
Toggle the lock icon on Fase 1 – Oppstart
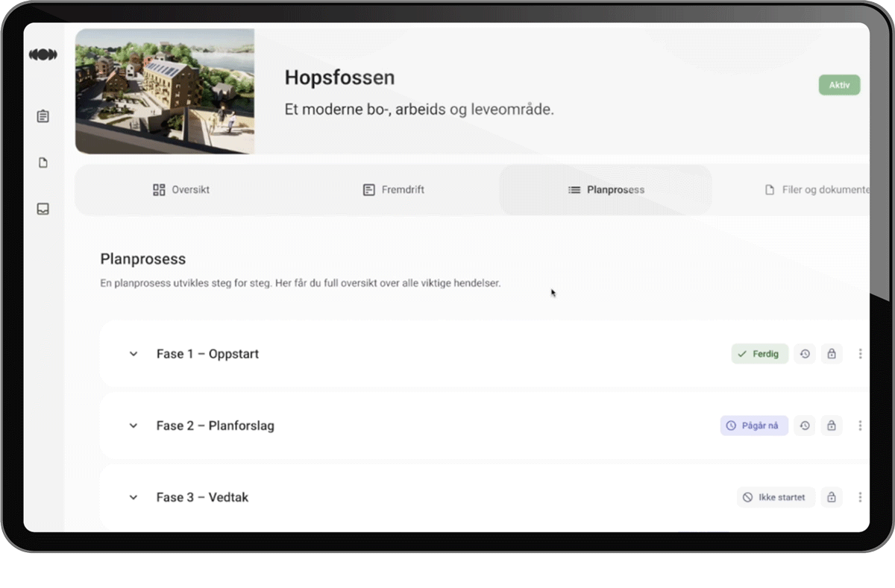[x=832, y=354]
